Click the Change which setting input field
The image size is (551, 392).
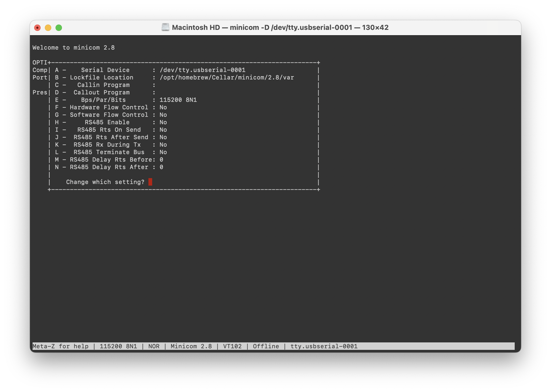point(151,182)
